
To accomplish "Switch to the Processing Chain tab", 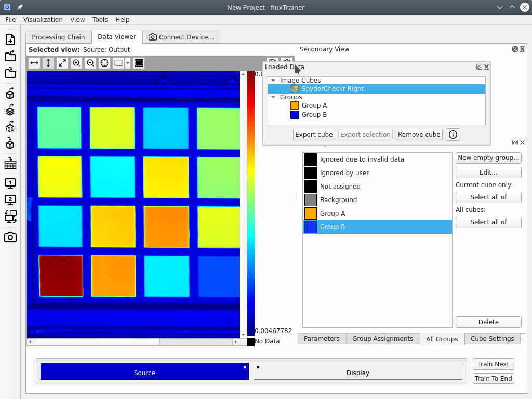I will pos(58,37).
